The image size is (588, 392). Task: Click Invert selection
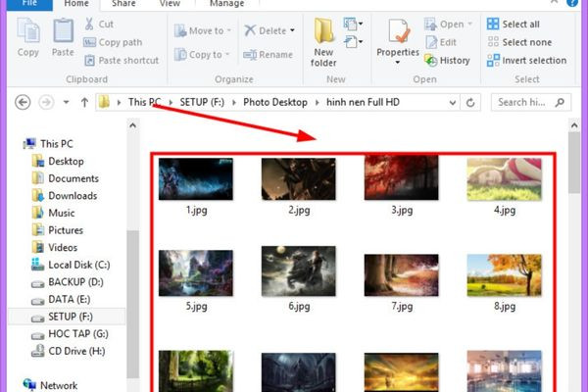[527, 60]
